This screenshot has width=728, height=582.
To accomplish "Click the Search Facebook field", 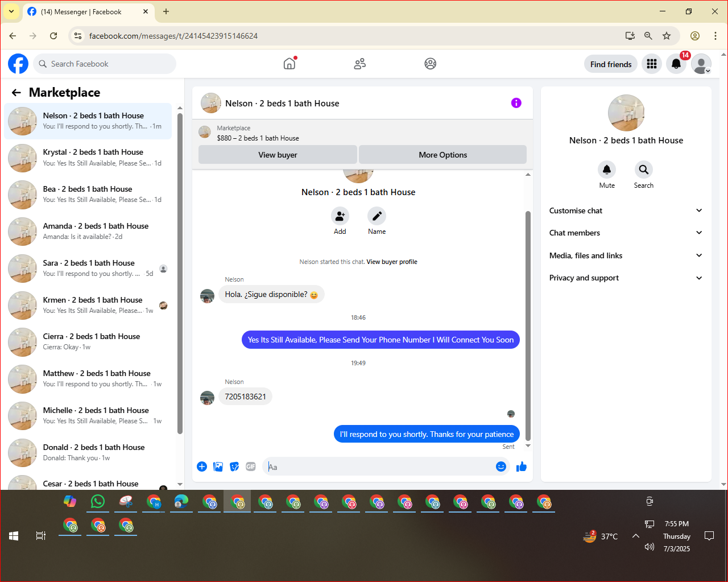I will 105,64.
